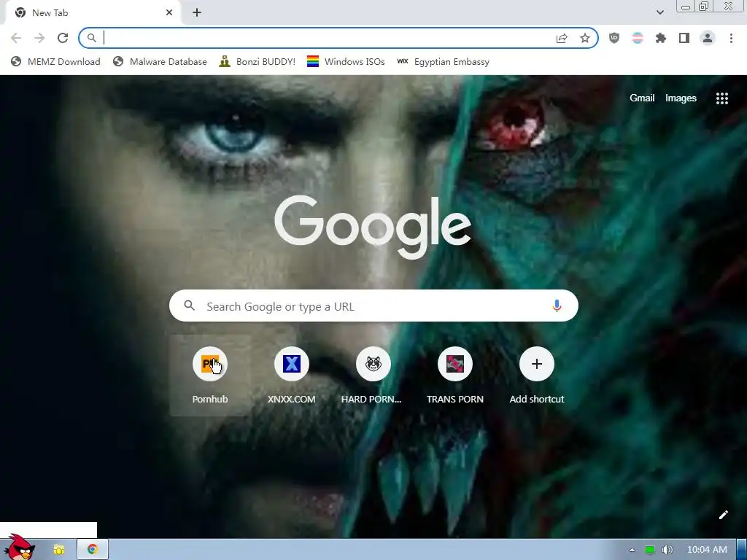747x560 pixels.
Task: Click the Google search box
Action: 373,306
